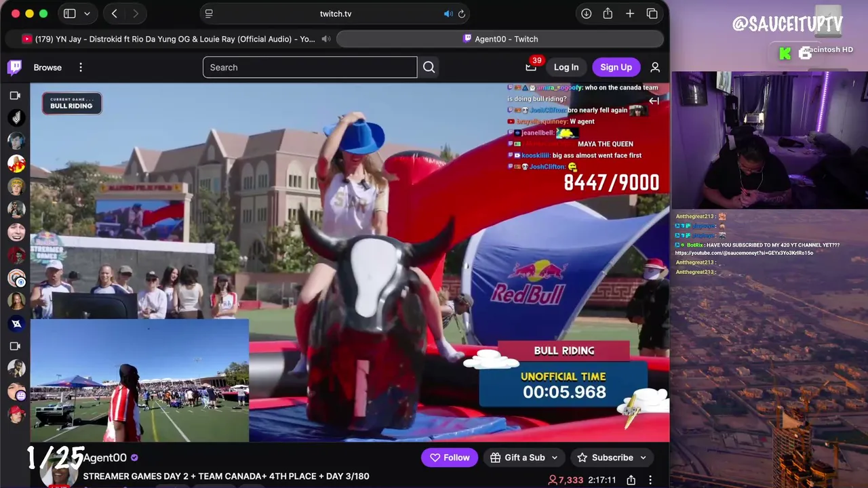Reload the twitch.tv page
Screen dimensions: 868x488
coord(462,14)
